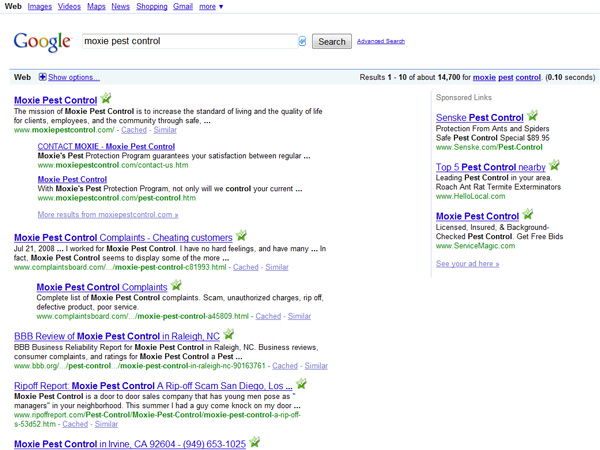Open the Advanced Search link
600x450 pixels.
pyautogui.click(x=381, y=41)
